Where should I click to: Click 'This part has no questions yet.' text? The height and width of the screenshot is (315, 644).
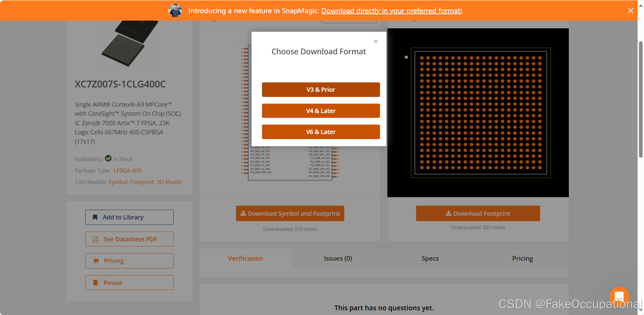tap(384, 308)
